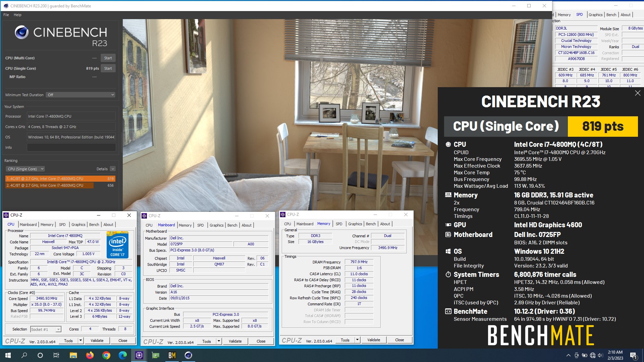644x362 pixels.
Task: Open notification center icon
Action: point(633,356)
